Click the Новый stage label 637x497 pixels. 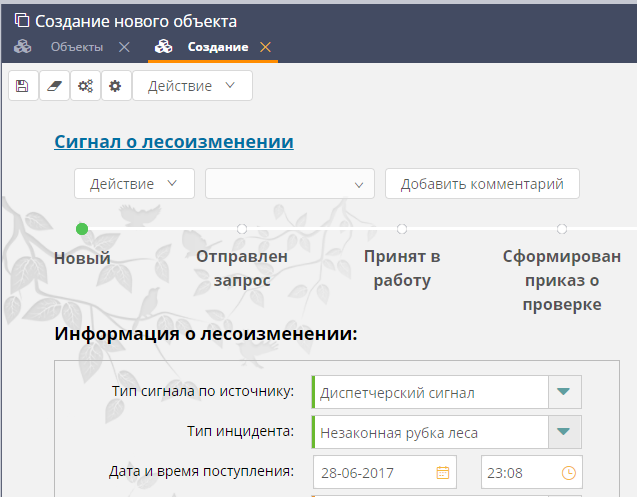[x=82, y=258]
